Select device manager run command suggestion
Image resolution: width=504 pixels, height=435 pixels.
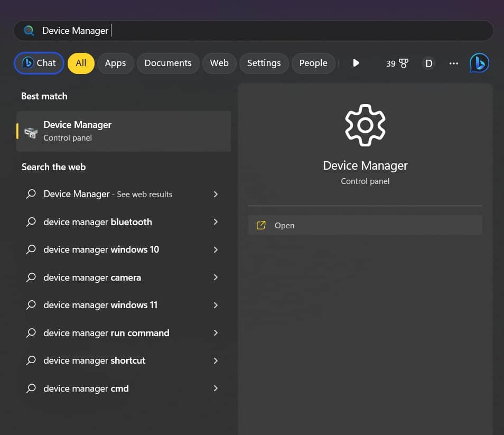(x=106, y=333)
